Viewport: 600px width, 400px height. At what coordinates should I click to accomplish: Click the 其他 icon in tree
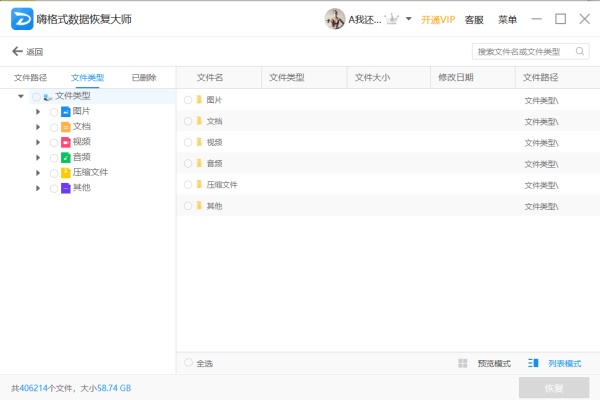[x=66, y=188]
